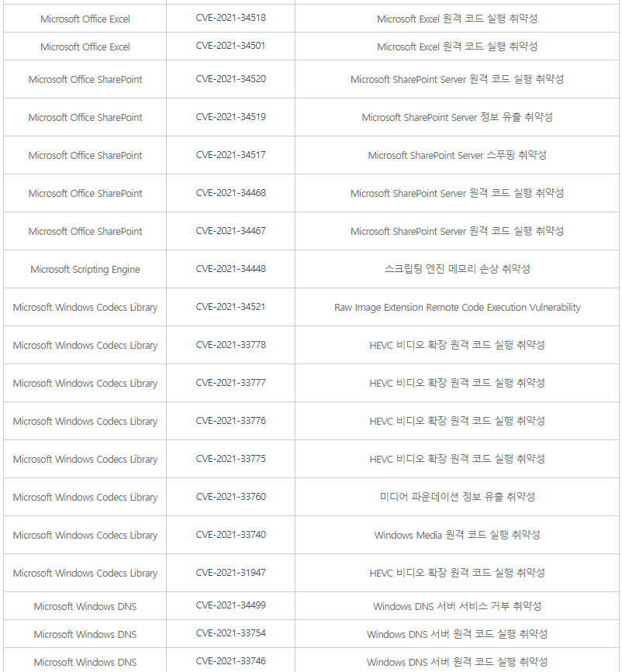Select the Windows DNS 서버 서비스 거부 description
This screenshot has width=622, height=672.
(457, 606)
